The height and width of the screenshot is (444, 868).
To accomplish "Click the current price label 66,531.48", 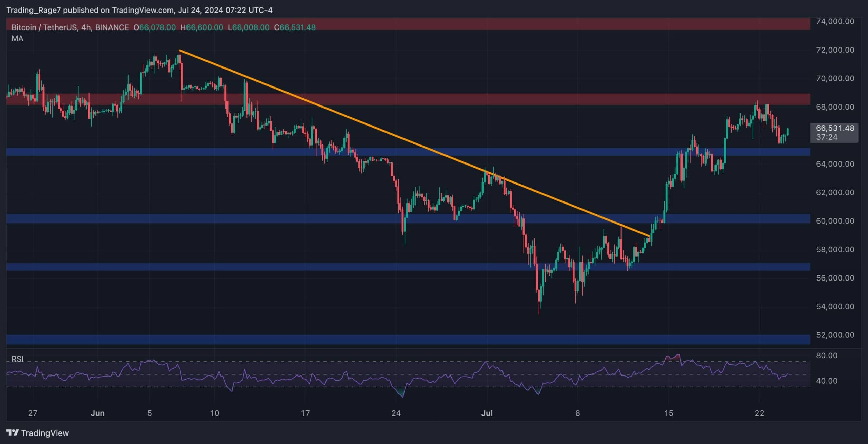I will coord(835,128).
